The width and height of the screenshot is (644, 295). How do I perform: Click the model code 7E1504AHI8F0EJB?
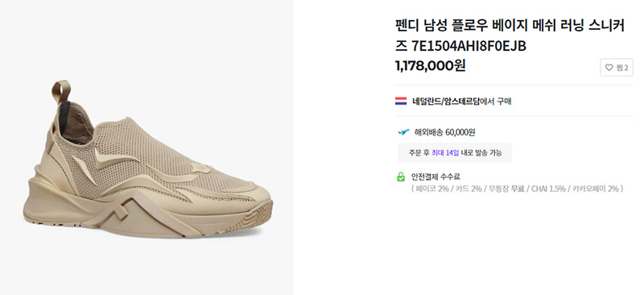pyautogui.click(x=469, y=47)
